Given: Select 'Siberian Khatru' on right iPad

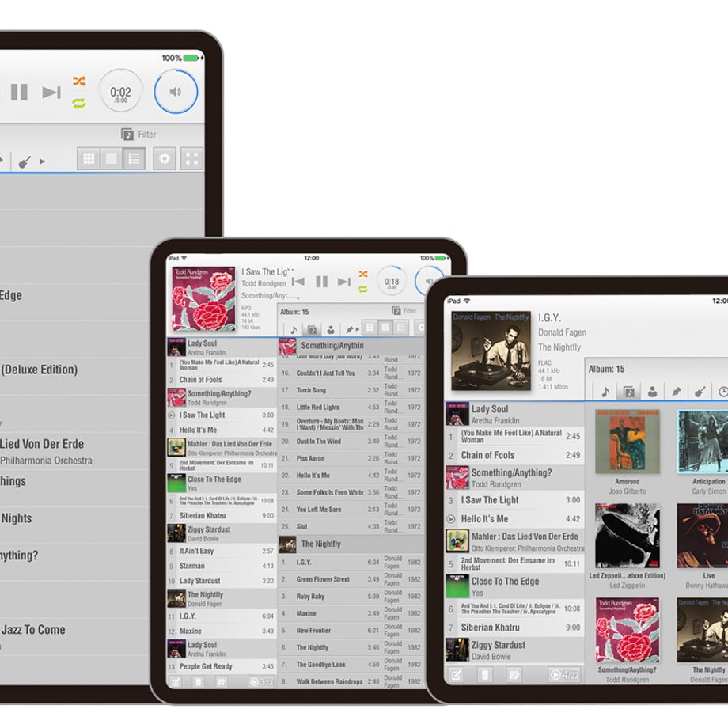Looking at the screenshot, I should (x=515, y=628).
